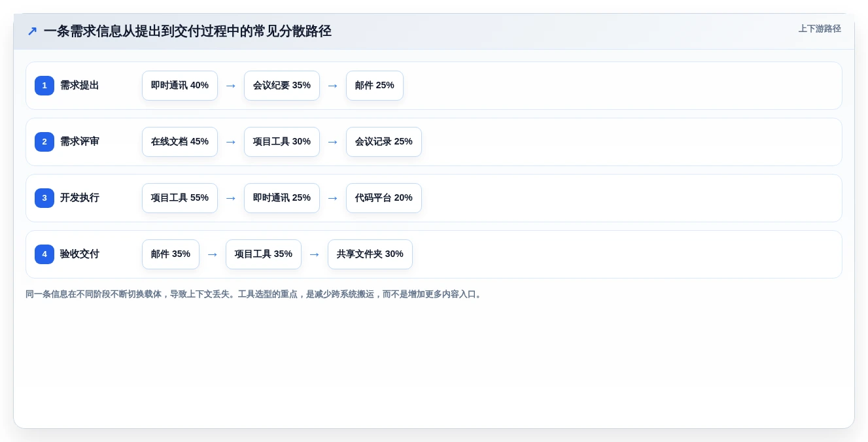This screenshot has height=442, width=868.
Task: Click the step 4 number badge
Action: [44, 254]
